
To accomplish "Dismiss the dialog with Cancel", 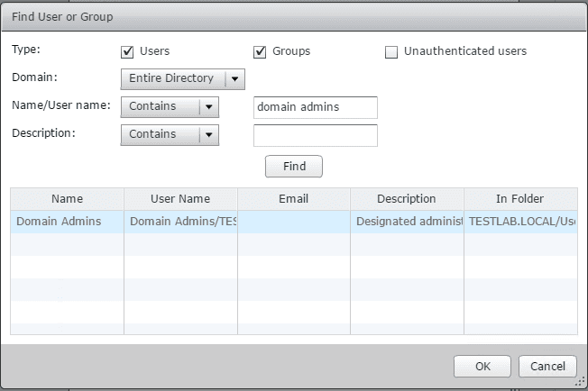I will tap(547, 366).
